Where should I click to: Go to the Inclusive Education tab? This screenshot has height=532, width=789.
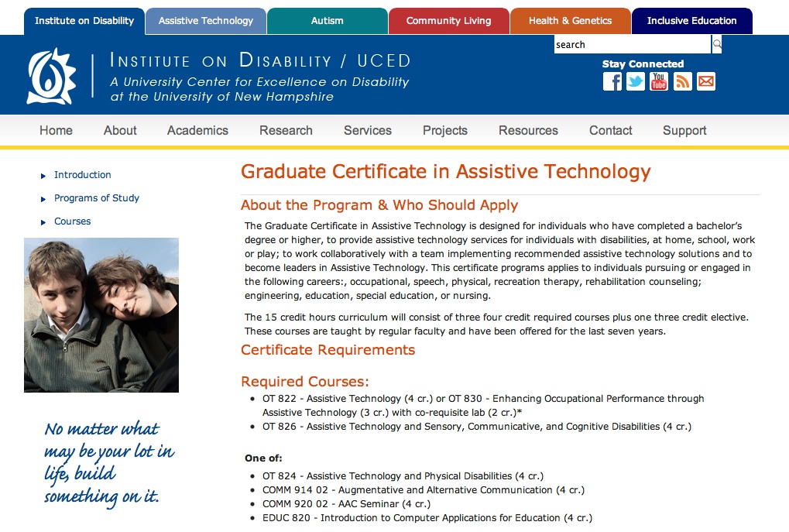(691, 21)
